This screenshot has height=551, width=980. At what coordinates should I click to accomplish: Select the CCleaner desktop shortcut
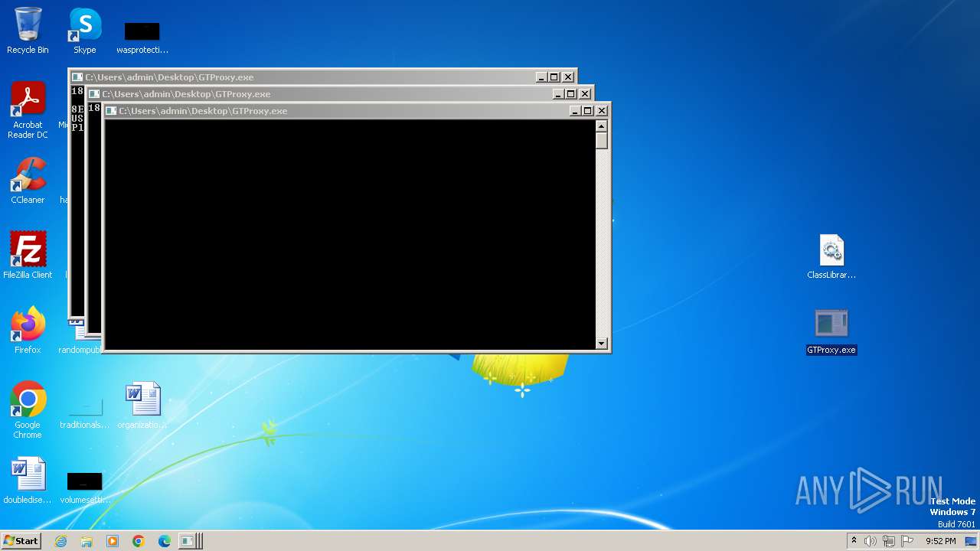point(28,181)
